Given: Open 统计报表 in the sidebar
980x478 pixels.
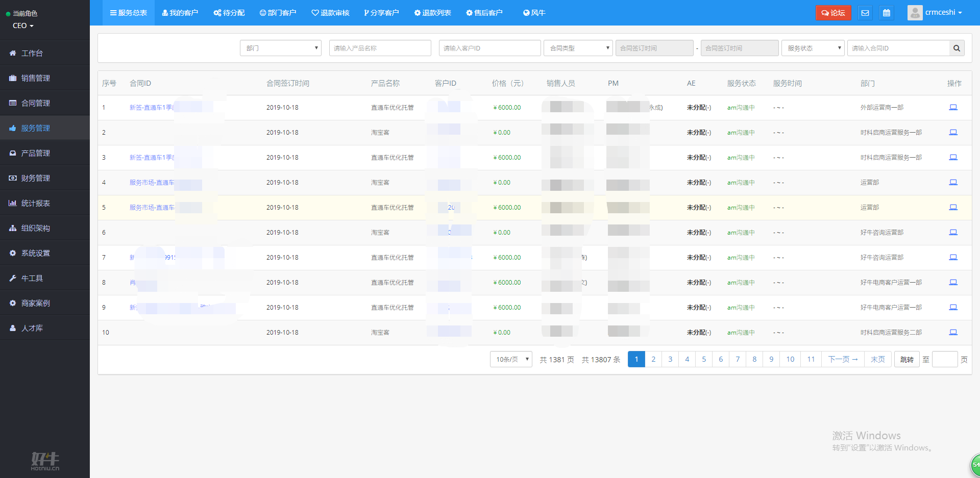Looking at the screenshot, I should (45, 203).
